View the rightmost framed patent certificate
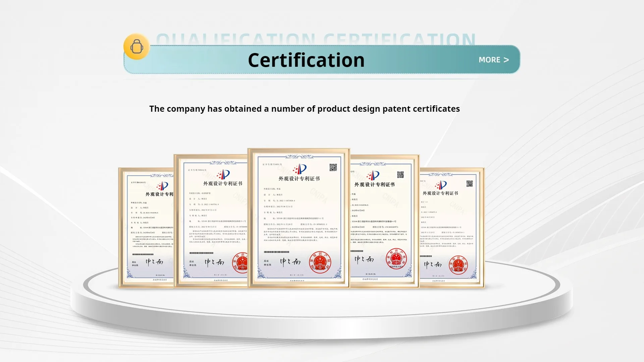 tap(452, 228)
